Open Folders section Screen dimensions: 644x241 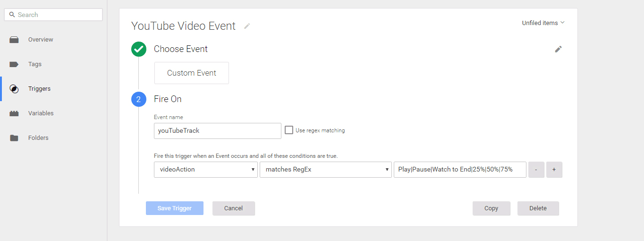click(x=38, y=138)
